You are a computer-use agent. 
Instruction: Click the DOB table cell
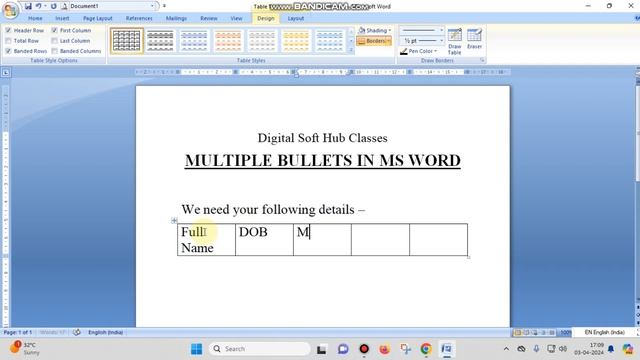pos(264,240)
